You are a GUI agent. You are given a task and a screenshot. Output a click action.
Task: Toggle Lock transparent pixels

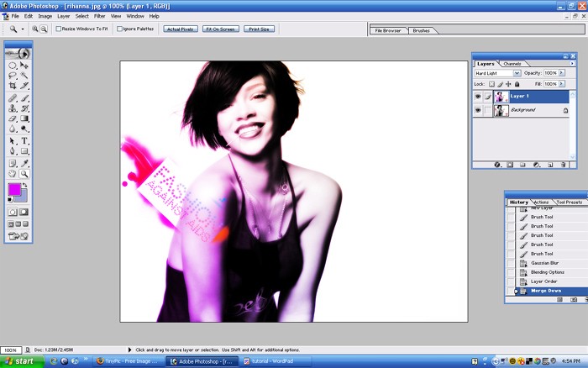491,84
